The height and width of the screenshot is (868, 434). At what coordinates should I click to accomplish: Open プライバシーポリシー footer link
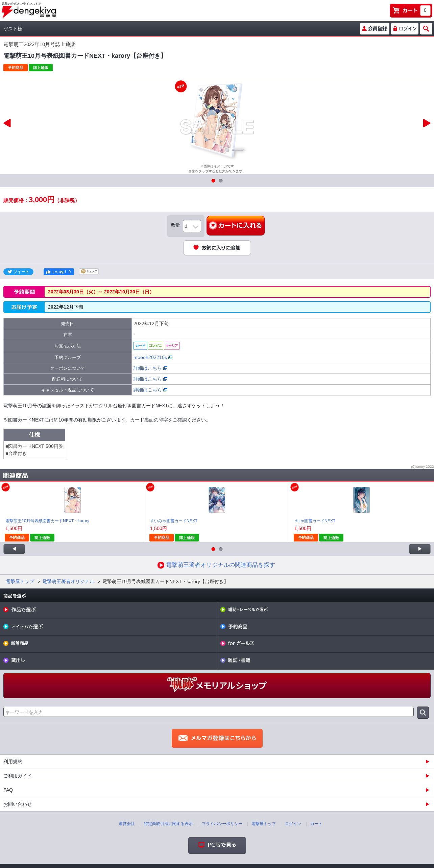pos(222,824)
